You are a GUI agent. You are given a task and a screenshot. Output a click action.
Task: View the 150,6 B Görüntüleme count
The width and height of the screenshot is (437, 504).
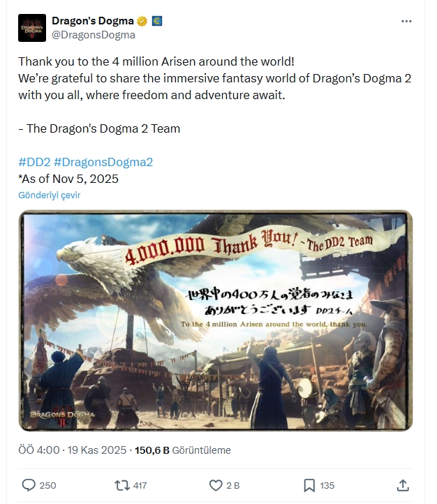pyautogui.click(x=182, y=450)
